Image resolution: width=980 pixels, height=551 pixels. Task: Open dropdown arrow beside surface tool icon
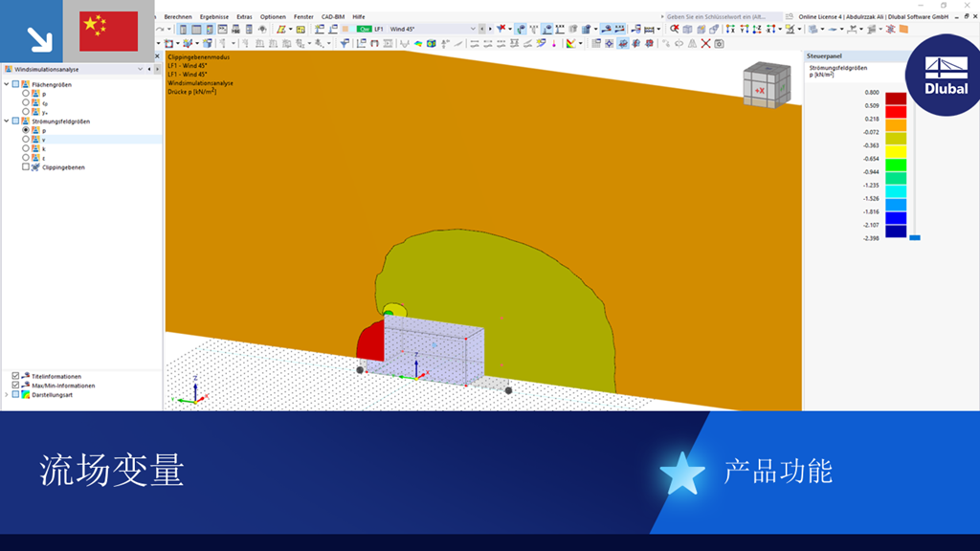pyautogui.click(x=291, y=29)
